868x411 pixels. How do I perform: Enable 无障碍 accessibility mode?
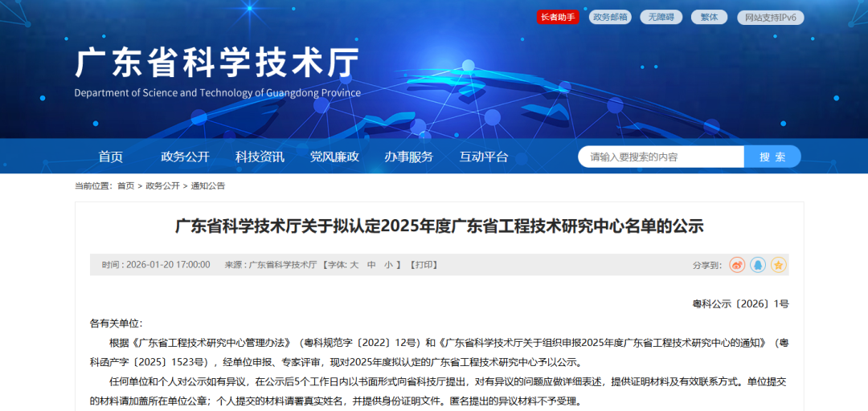(x=661, y=17)
